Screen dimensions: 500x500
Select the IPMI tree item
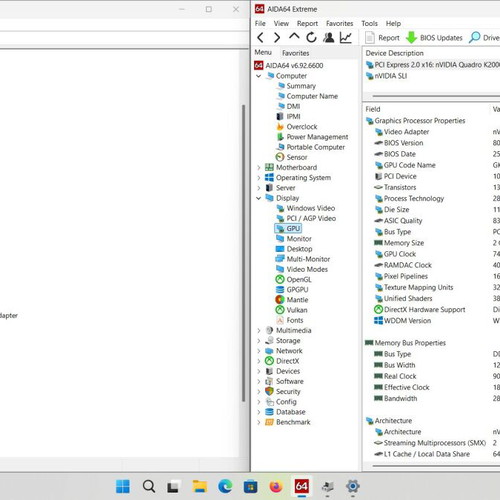coord(288,116)
